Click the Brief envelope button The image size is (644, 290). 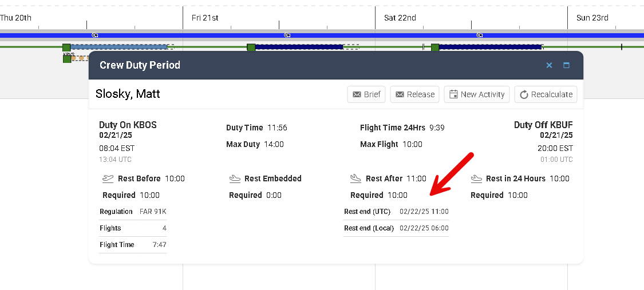366,94
